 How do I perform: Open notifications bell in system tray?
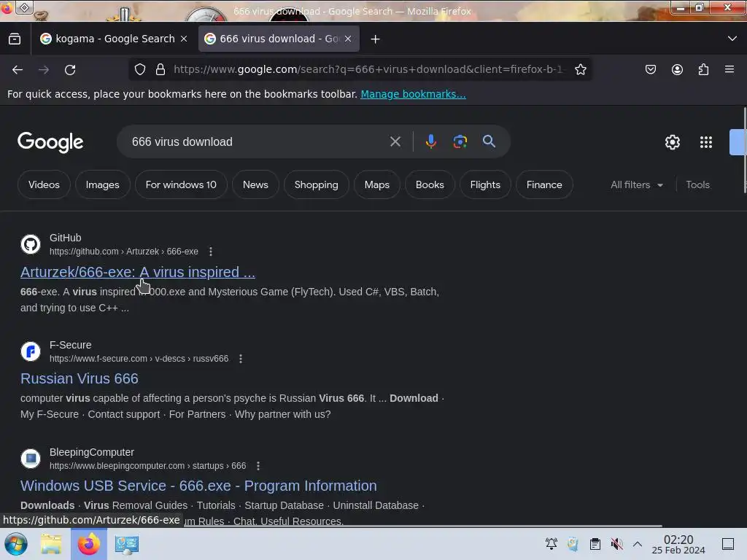[x=551, y=544]
